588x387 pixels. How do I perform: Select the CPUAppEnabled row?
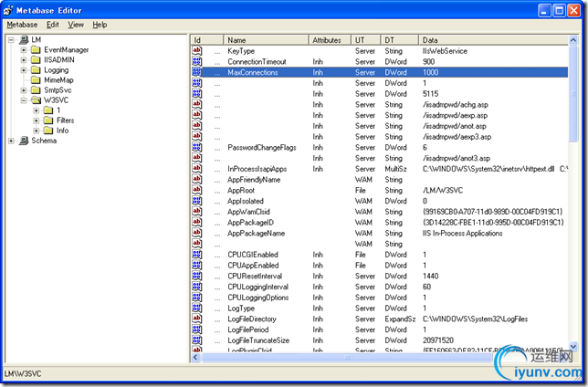click(380, 266)
